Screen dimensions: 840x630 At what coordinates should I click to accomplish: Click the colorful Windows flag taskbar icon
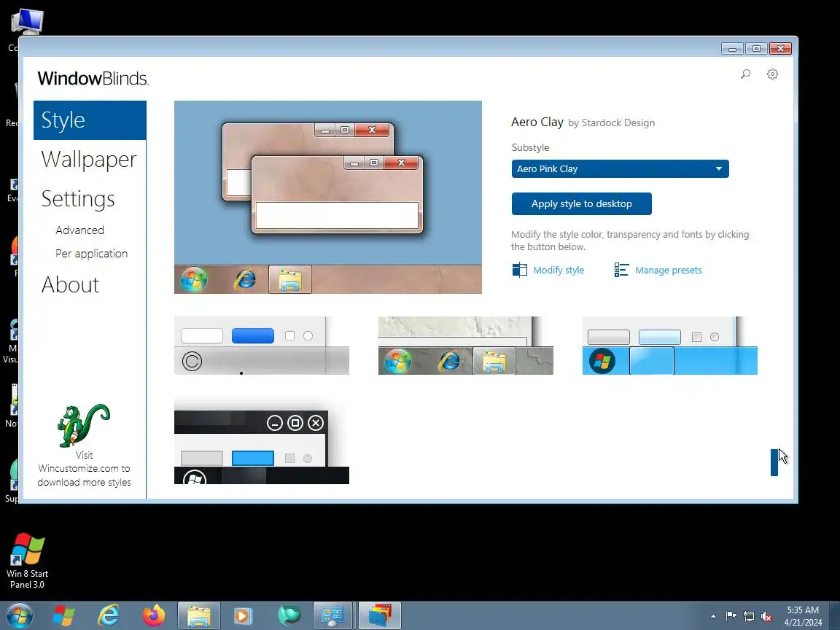pyautogui.click(x=63, y=615)
